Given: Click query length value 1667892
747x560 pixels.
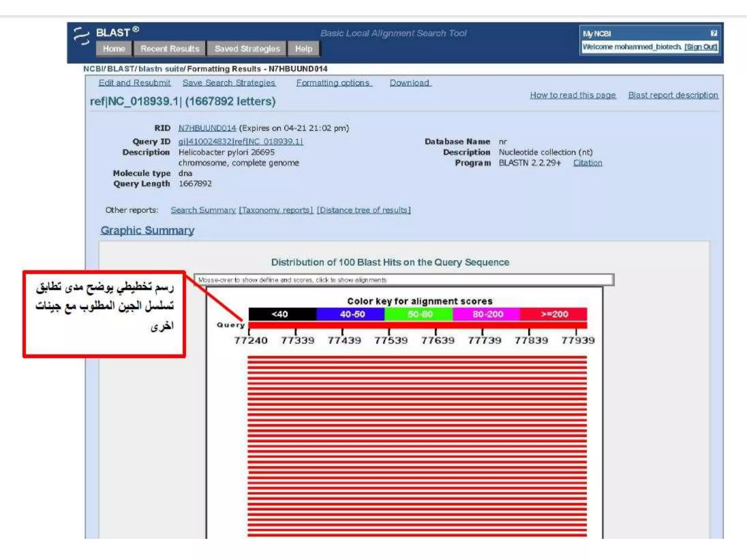Looking at the screenshot, I should click(x=195, y=184).
